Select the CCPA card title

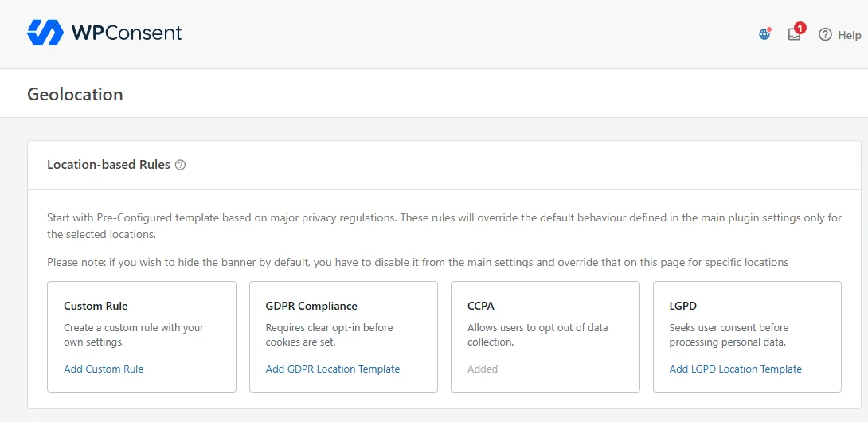(x=480, y=306)
